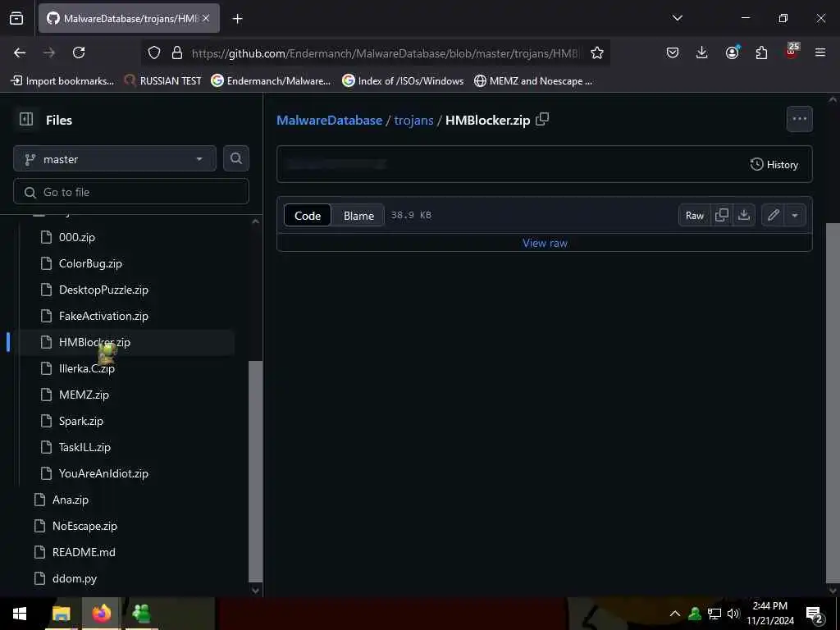The height and width of the screenshot is (630, 840).
Task: Click the page vertical scrollbar thumb
Action: point(833,402)
